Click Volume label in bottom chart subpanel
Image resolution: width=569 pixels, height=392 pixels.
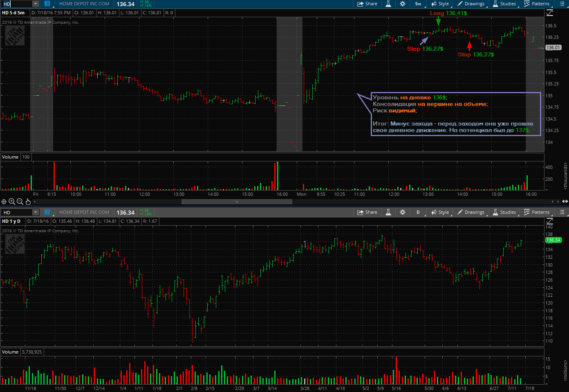coord(10,352)
